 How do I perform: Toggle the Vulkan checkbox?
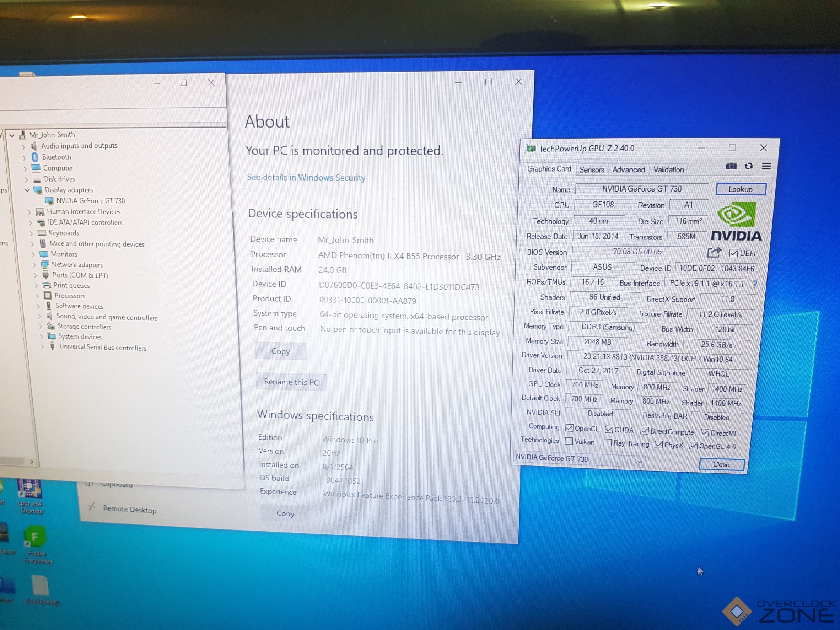[569, 441]
